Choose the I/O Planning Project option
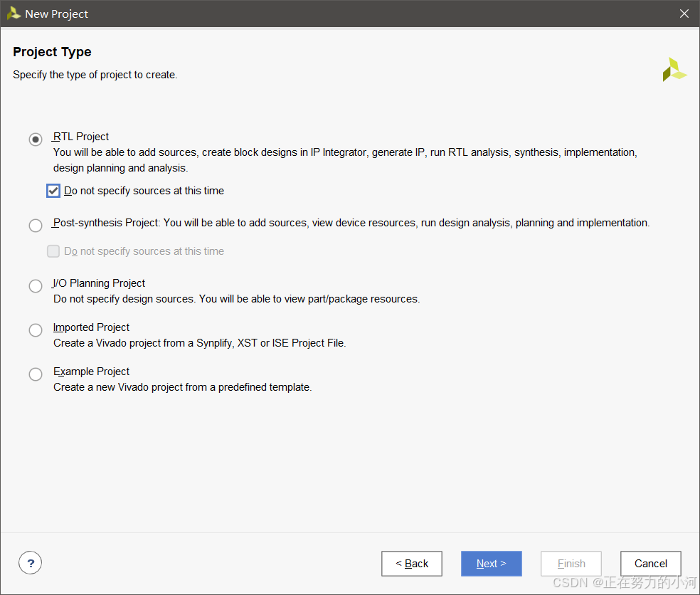The height and width of the screenshot is (595, 700). coord(36,286)
